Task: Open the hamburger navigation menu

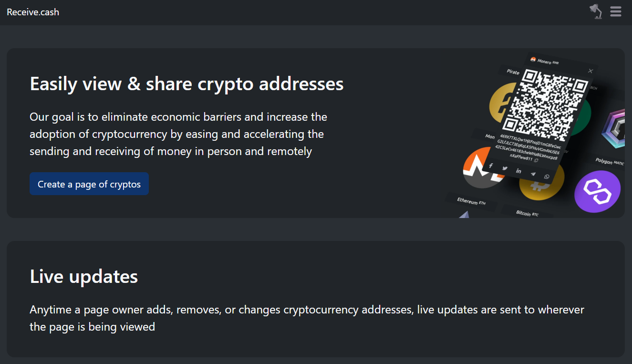Action: (x=616, y=11)
